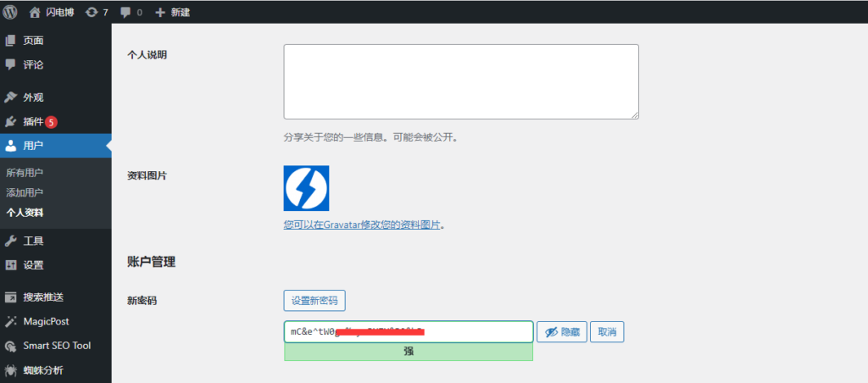The height and width of the screenshot is (383, 868).
Task: Click the 新建 text in admin bar
Action: tap(180, 12)
